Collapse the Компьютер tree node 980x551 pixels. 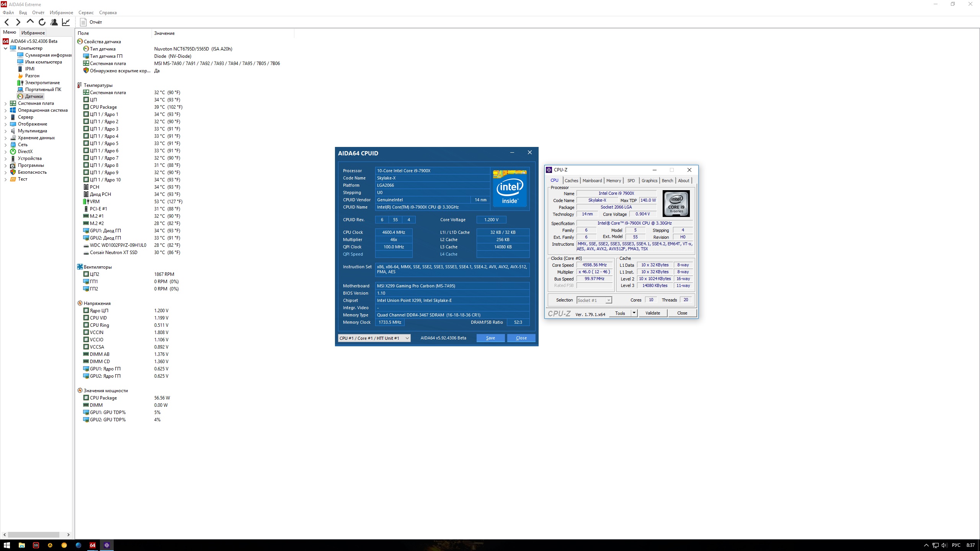tap(5, 48)
